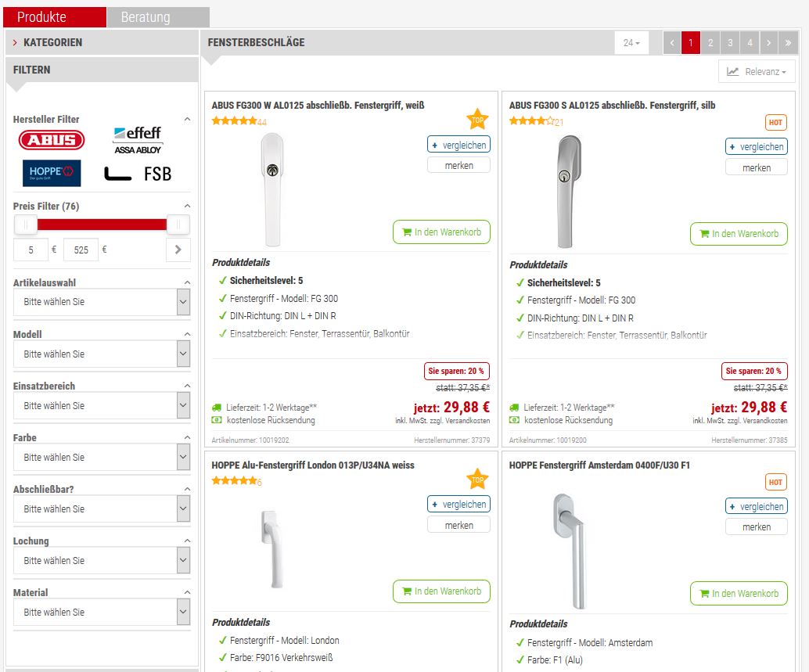Go to the next results page arrow
This screenshot has width=809, height=672.
[x=769, y=43]
